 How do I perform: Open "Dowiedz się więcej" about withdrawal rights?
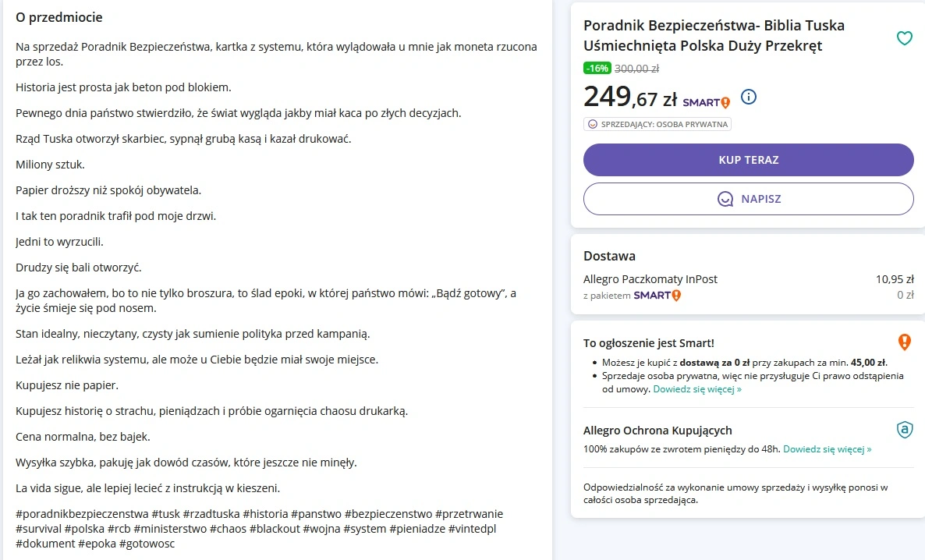(697, 388)
